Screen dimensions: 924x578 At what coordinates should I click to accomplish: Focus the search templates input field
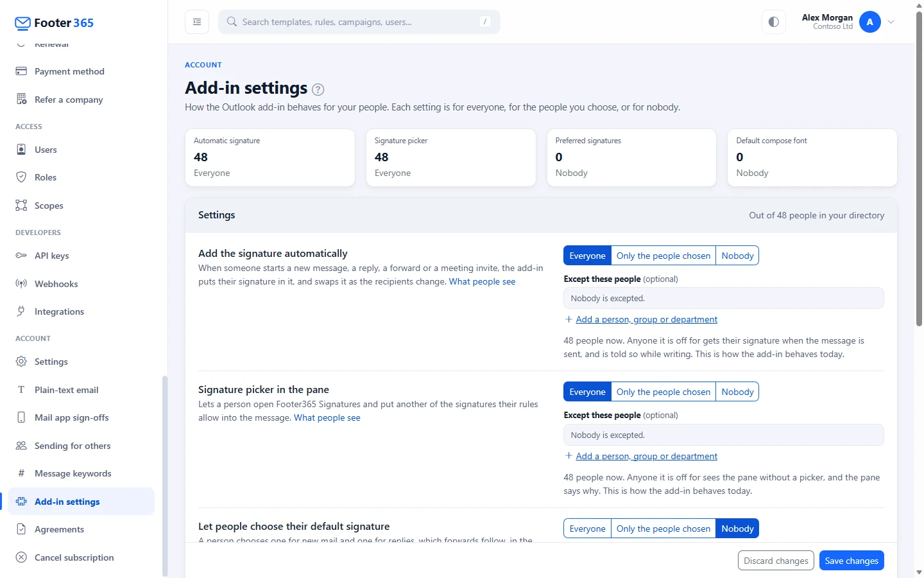tap(359, 22)
